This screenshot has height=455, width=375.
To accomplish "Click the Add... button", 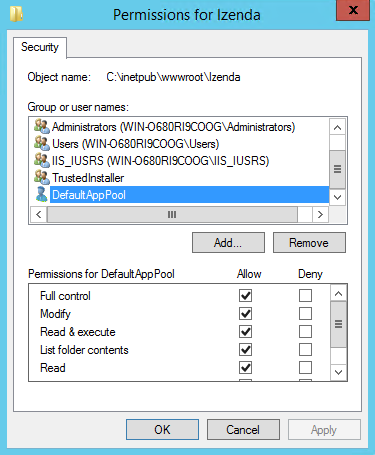I will pyautogui.click(x=228, y=243).
